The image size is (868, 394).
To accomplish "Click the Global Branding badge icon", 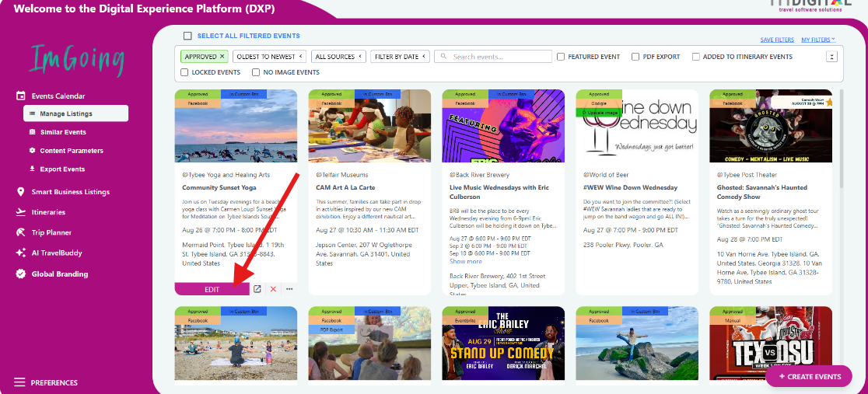I will point(20,274).
